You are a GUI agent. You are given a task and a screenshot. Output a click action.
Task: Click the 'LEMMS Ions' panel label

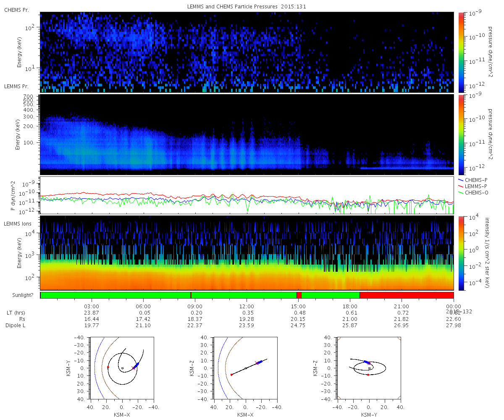tap(18, 223)
